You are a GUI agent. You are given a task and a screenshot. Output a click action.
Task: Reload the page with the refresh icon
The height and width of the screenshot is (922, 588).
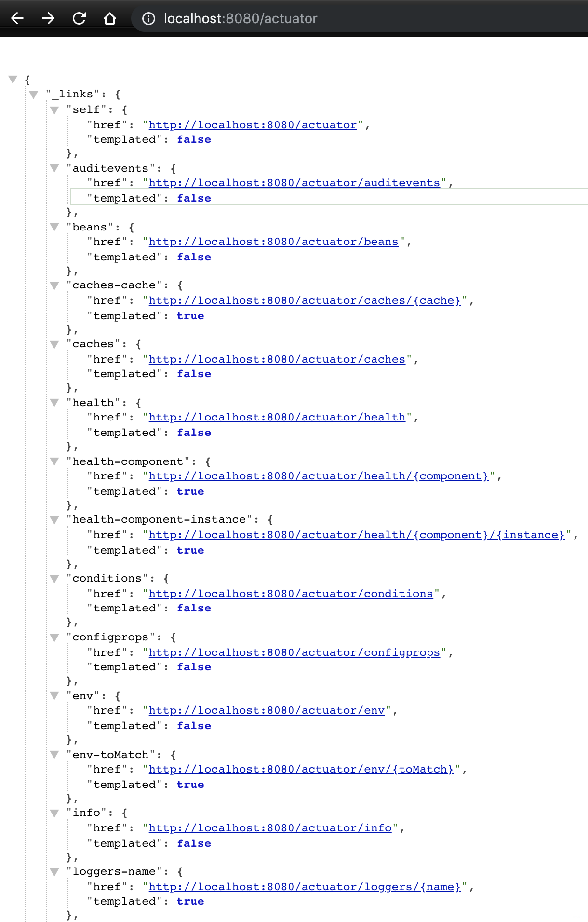(x=79, y=18)
